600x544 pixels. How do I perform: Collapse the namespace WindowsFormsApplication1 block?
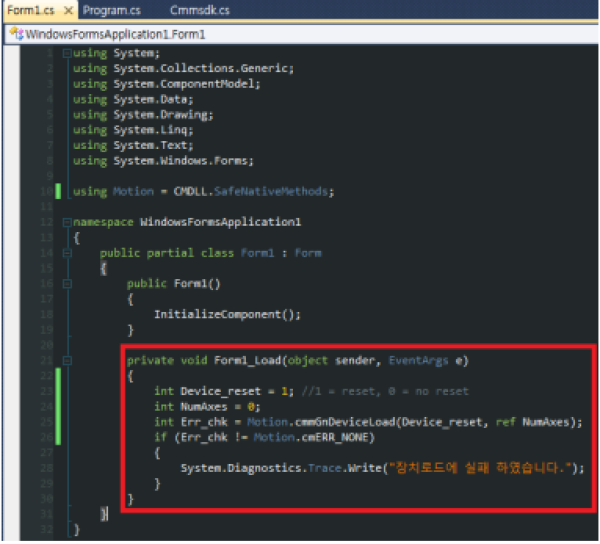[66, 222]
